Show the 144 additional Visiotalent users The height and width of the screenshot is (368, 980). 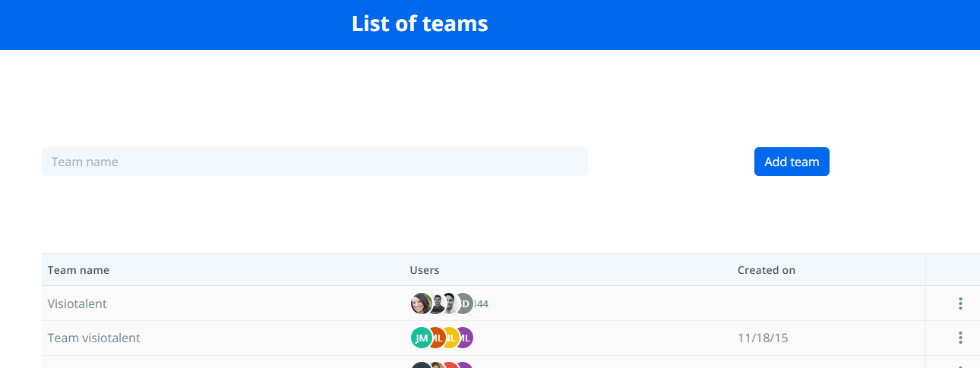(x=482, y=304)
